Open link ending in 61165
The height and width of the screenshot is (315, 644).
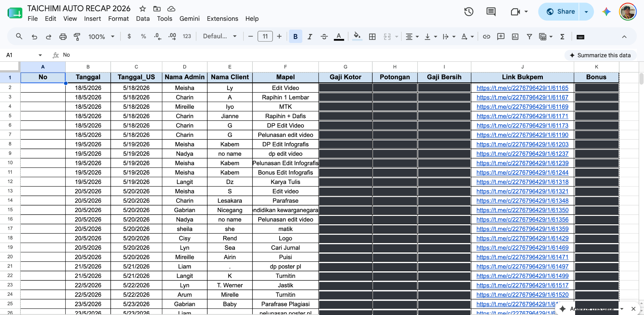click(522, 88)
